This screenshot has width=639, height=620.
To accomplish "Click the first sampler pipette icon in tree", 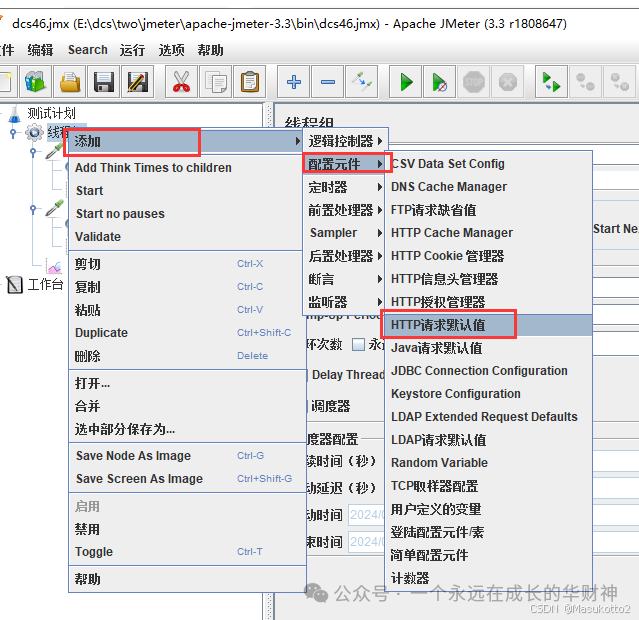I will 55,151.
